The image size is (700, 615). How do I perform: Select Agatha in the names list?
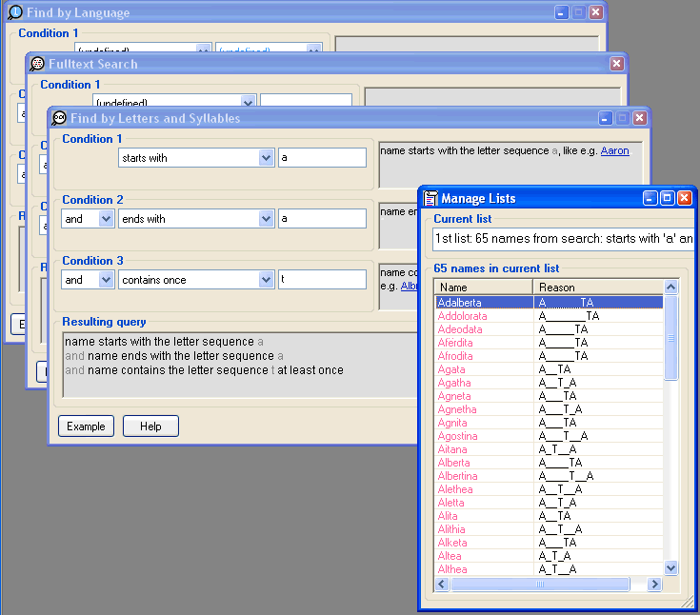coord(454,383)
